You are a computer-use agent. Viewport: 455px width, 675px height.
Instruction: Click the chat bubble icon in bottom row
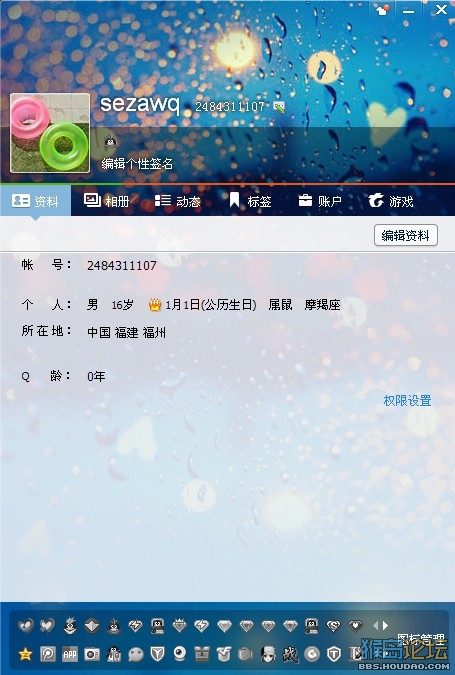[x=136, y=655]
